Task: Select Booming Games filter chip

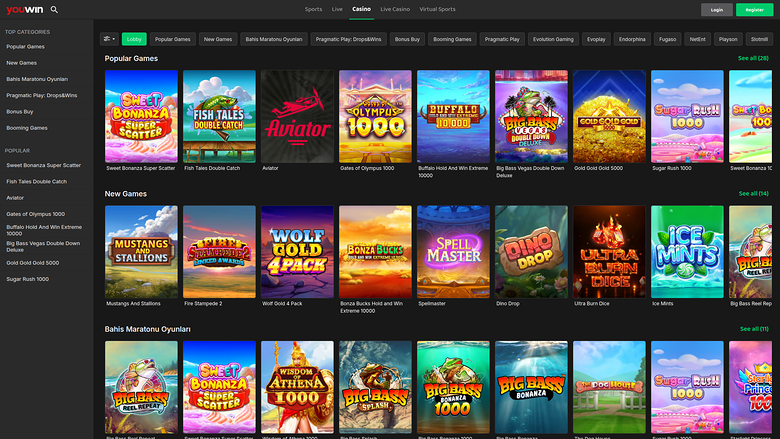Action: pos(452,39)
